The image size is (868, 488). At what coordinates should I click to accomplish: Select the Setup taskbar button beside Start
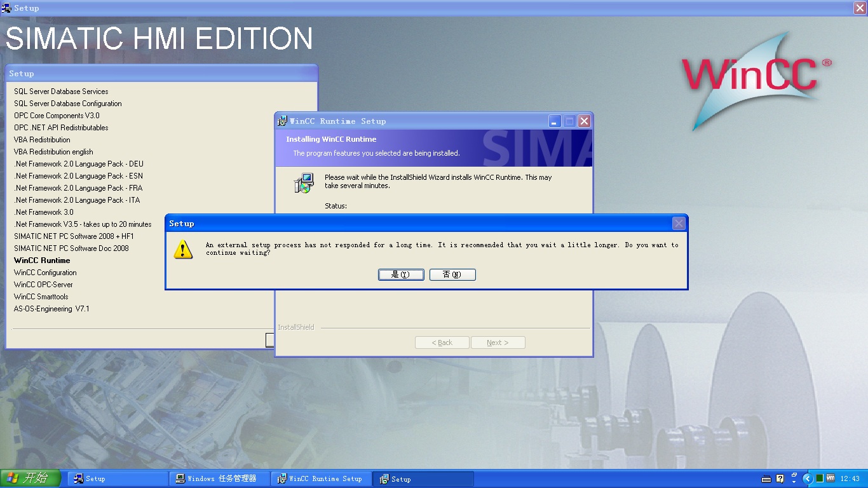tap(118, 478)
